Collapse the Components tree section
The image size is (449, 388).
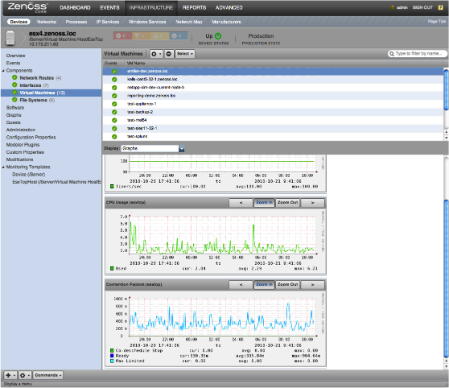3,71
